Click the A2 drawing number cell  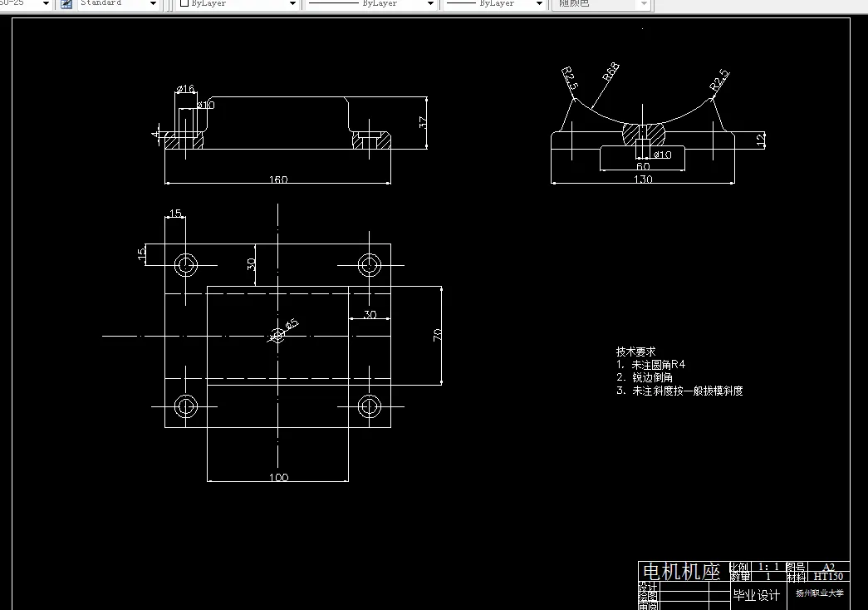pyautogui.click(x=829, y=567)
